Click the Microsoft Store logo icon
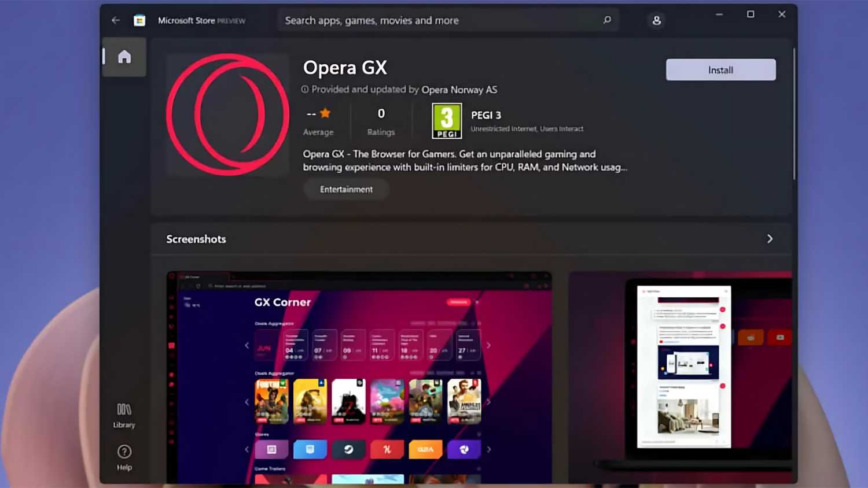This screenshot has height=488, width=868. pos(139,20)
